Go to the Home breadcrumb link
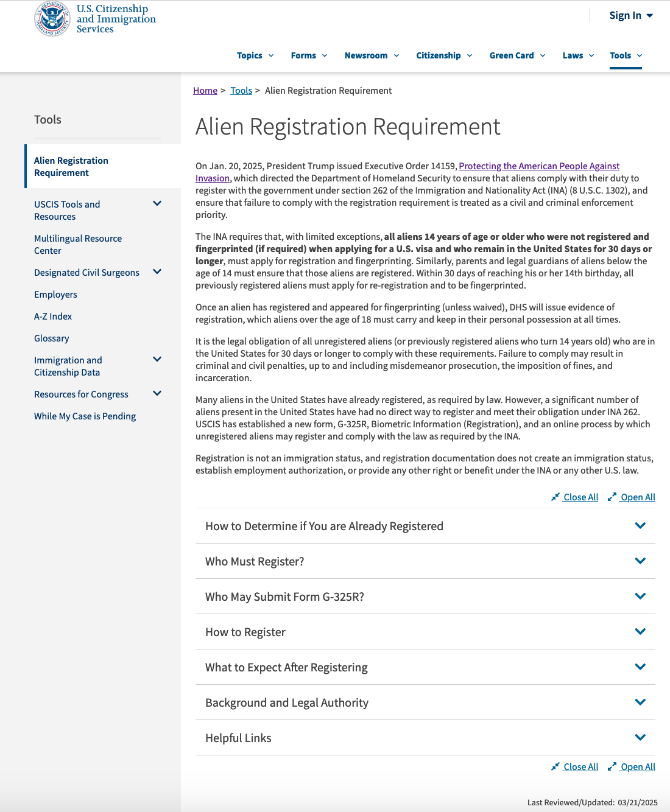The image size is (670, 812). [x=205, y=91]
